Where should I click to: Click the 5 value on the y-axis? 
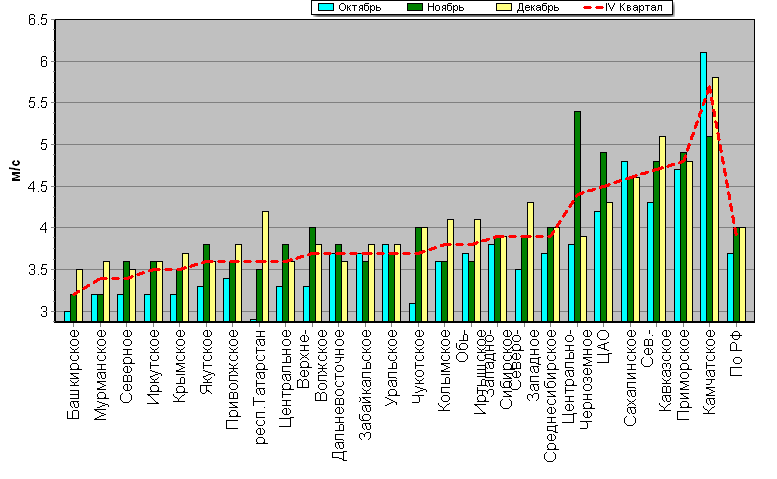coord(44,145)
